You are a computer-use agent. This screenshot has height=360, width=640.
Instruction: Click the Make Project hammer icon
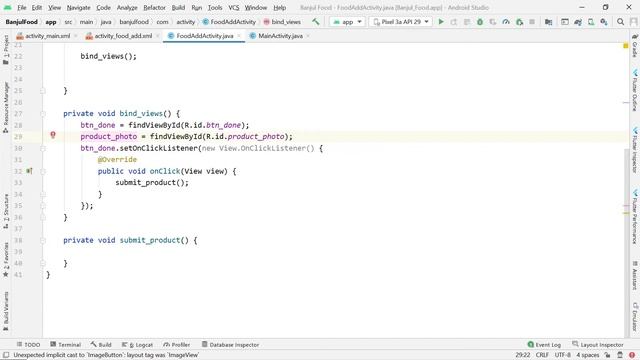click(x=316, y=22)
